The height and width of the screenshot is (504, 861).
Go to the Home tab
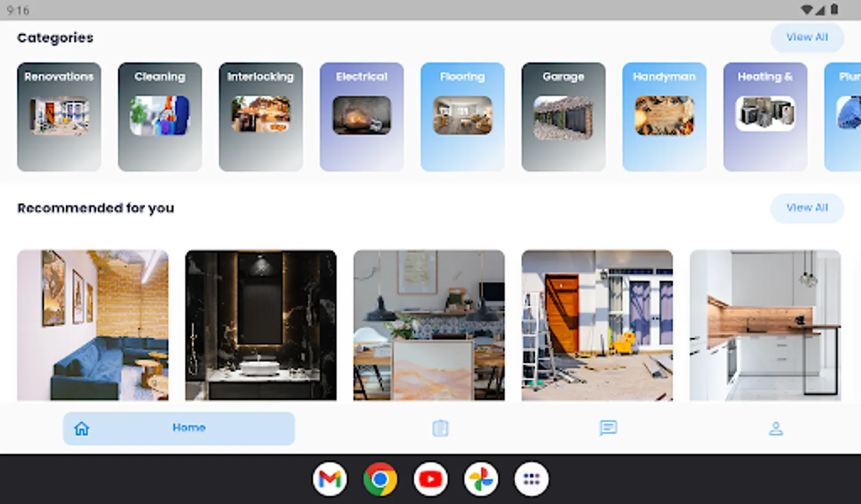tap(179, 428)
